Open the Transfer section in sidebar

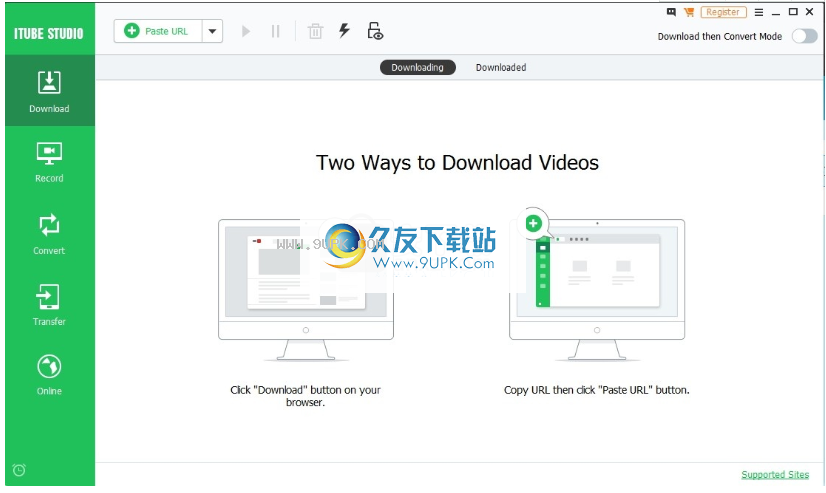50,304
